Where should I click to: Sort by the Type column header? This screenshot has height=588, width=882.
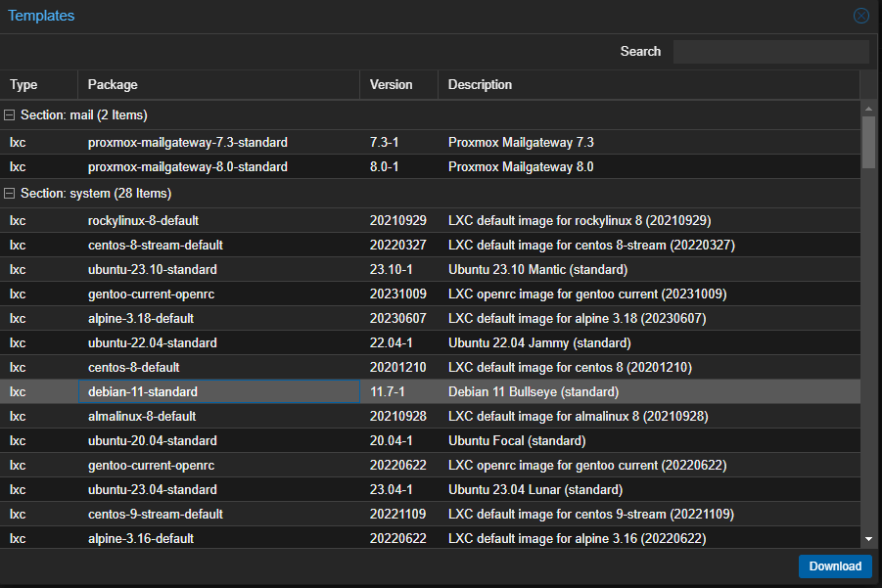(x=39, y=85)
